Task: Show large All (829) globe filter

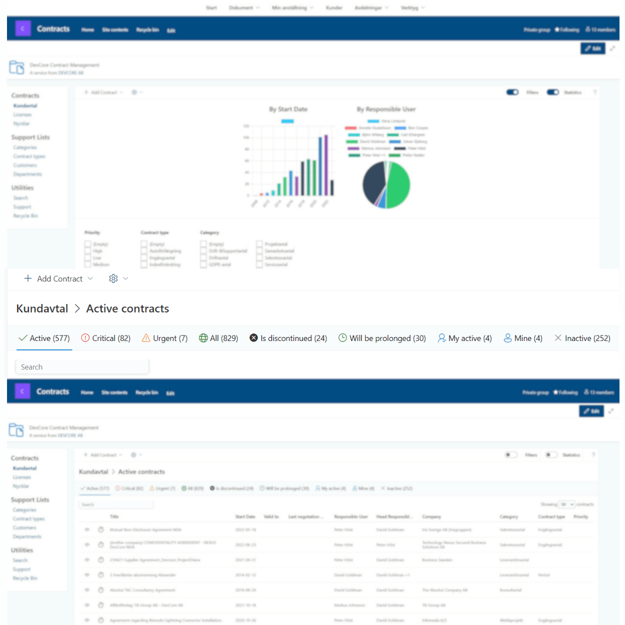Action: pyautogui.click(x=218, y=339)
